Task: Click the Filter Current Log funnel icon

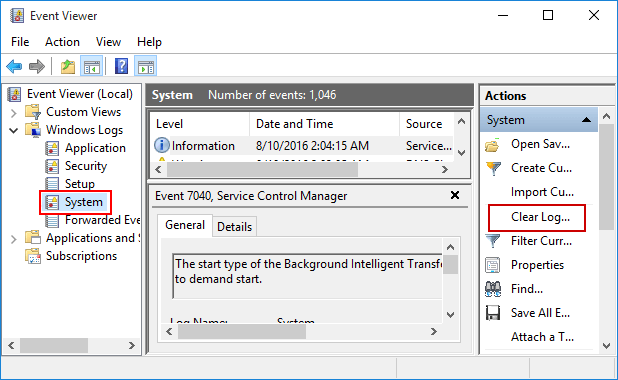Action: click(x=493, y=241)
